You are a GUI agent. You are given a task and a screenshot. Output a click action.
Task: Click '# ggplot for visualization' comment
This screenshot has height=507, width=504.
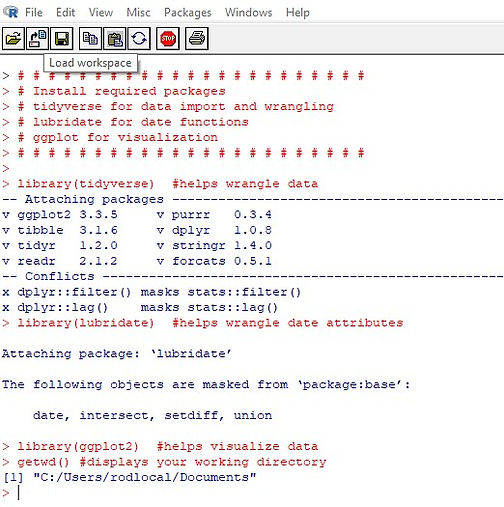118,137
